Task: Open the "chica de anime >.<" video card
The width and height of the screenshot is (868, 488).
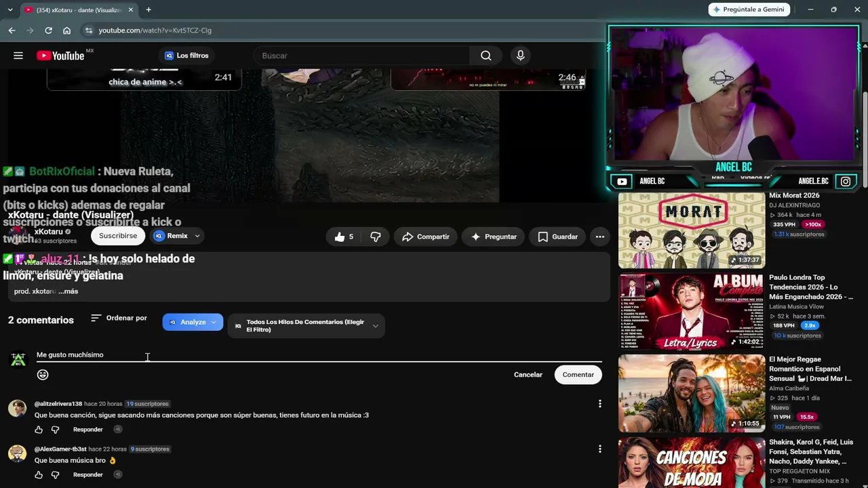Action: pos(144,79)
